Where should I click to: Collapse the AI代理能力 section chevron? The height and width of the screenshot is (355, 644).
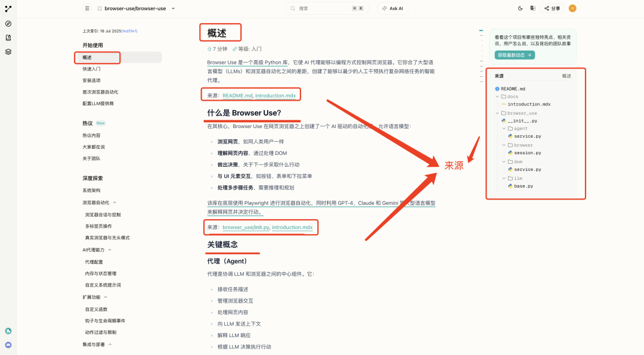tap(110, 250)
